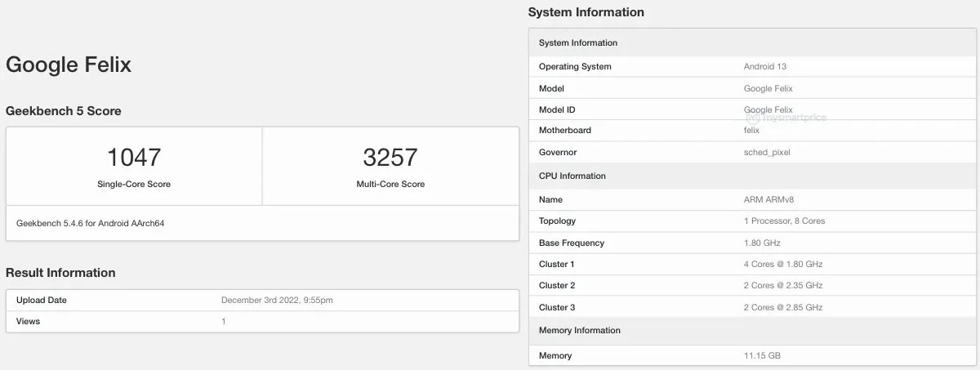Select the Single-Core Score label

click(134, 185)
